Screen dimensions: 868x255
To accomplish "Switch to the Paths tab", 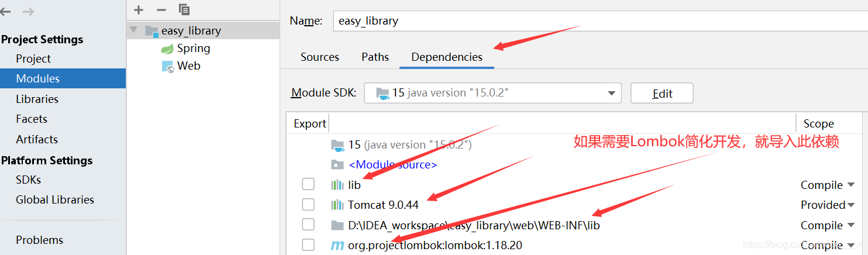I will (375, 57).
